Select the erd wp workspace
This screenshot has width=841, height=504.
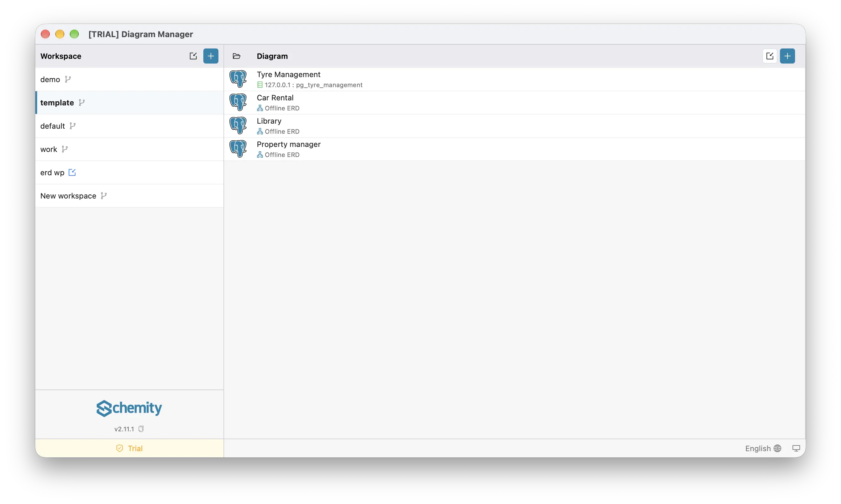(129, 172)
